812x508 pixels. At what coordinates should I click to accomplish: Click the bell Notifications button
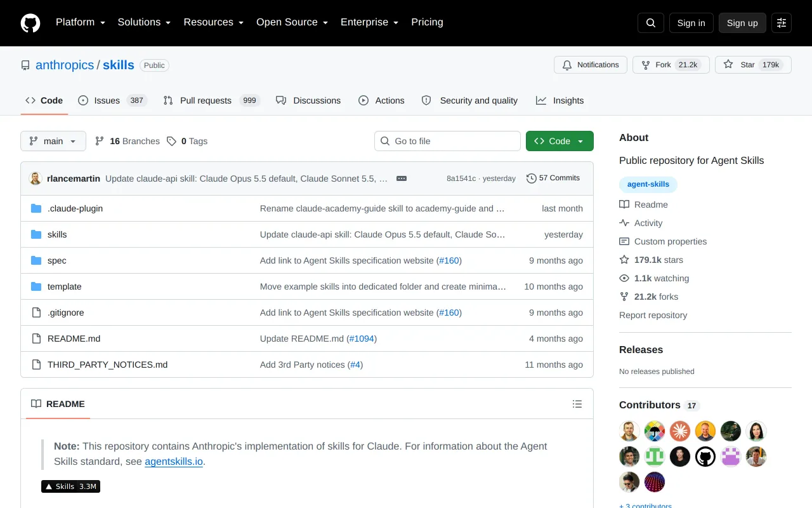click(591, 65)
